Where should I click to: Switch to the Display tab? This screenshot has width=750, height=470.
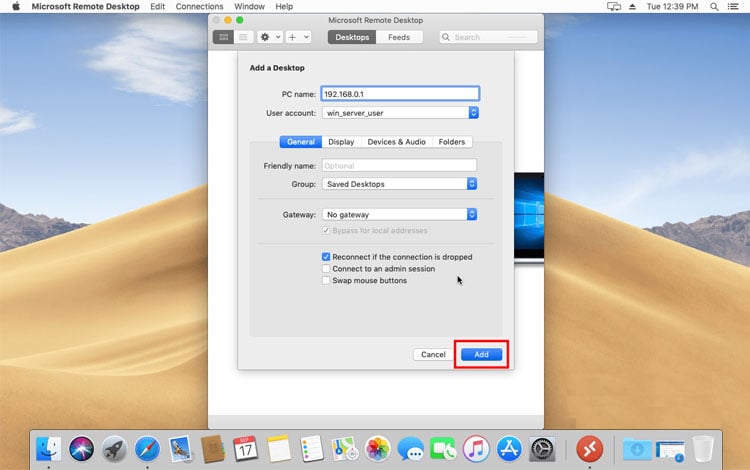341,142
